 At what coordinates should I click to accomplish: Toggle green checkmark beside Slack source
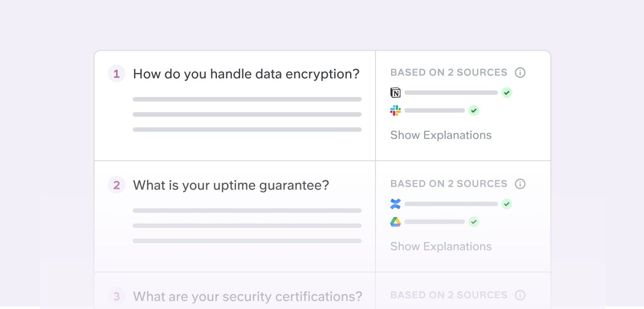(474, 110)
